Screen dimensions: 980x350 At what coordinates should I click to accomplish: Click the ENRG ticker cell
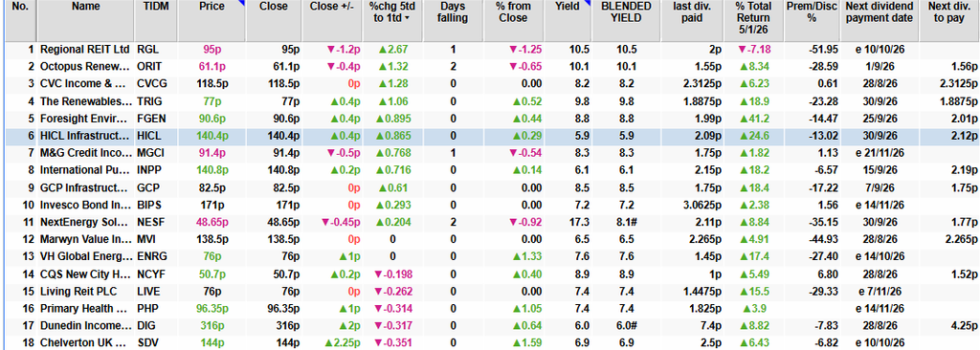(x=150, y=257)
